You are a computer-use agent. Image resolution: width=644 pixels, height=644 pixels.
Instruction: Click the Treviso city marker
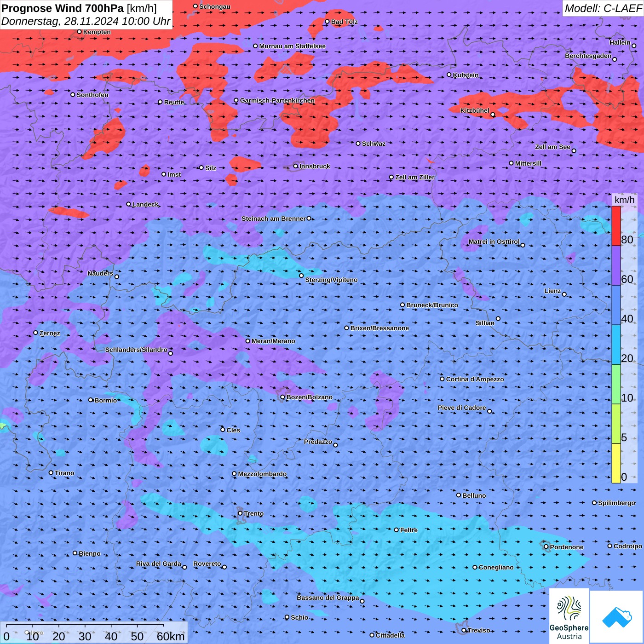(464, 630)
